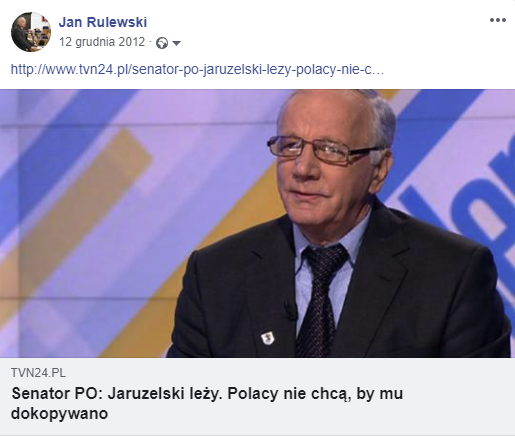Image resolution: width=515 pixels, height=436 pixels.
Task: Click the word dokopywano in the headline
Action: click(59, 414)
